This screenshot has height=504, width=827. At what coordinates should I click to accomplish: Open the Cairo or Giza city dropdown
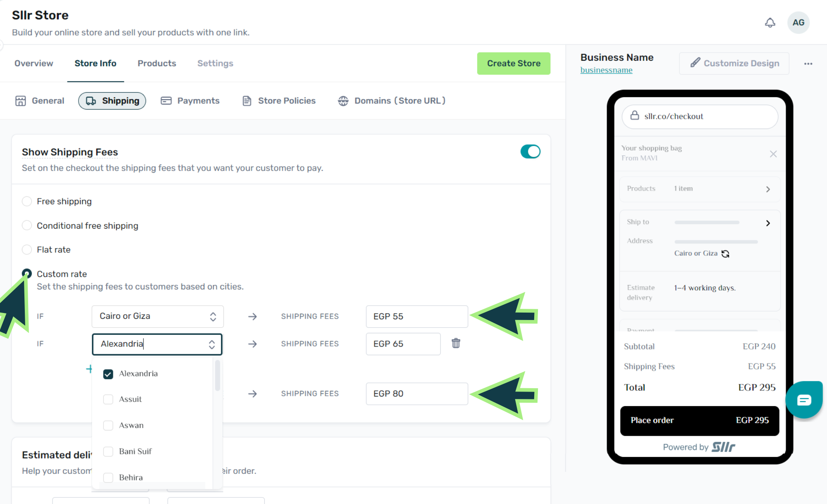158,316
